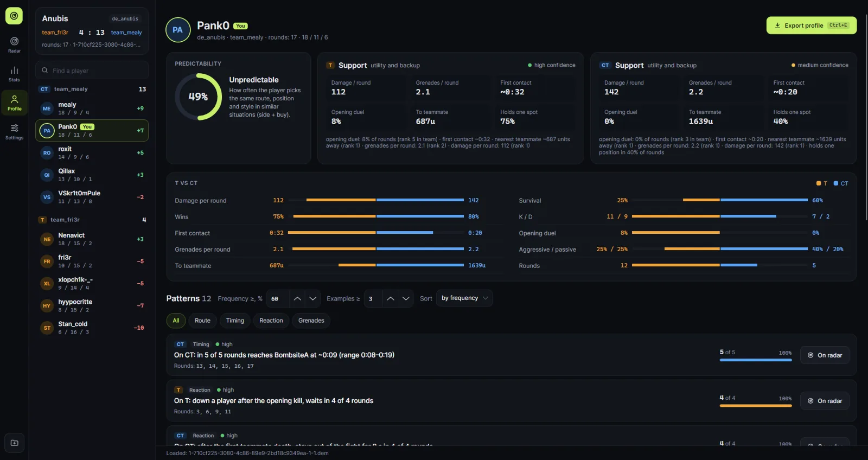The width and height of the screenshot is (868, 460).
Task: Click the search magnifier icon
Action: [x=45, y=71]
